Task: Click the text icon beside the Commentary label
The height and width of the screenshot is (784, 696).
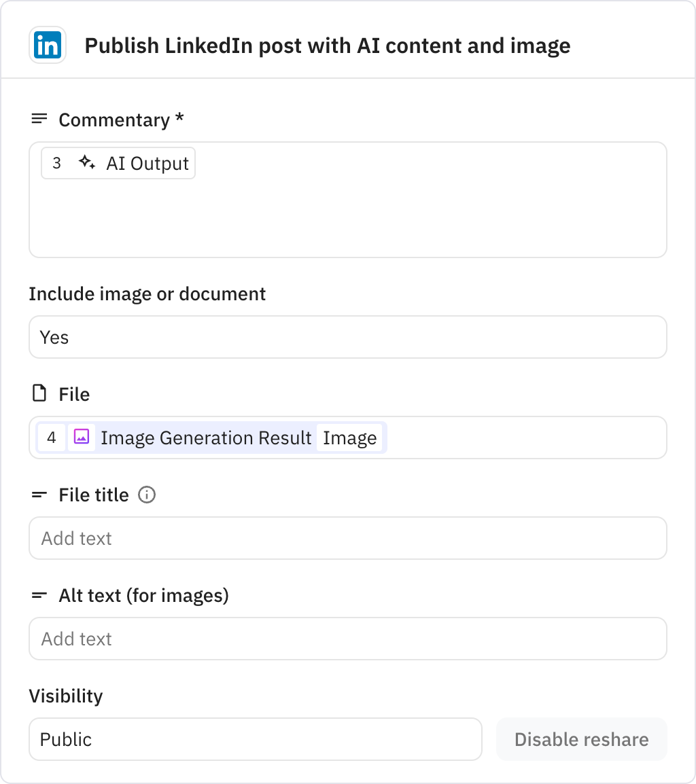Action: click(38, 119)
